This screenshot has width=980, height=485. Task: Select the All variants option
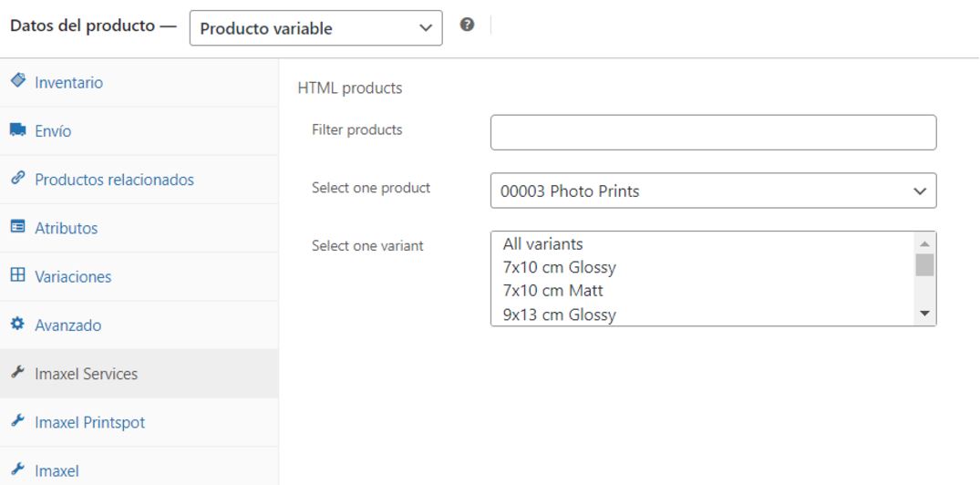click(542, 244)
